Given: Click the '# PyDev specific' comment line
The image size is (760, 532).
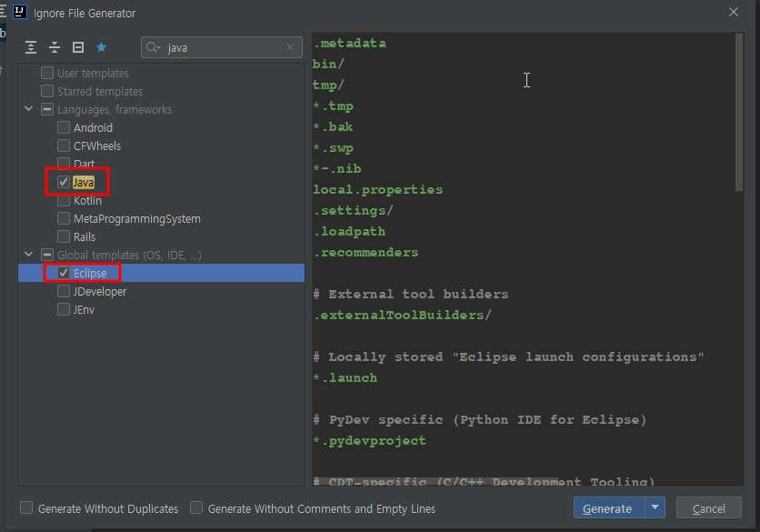Looking at the screenshot, I should (x=480, y=420).
